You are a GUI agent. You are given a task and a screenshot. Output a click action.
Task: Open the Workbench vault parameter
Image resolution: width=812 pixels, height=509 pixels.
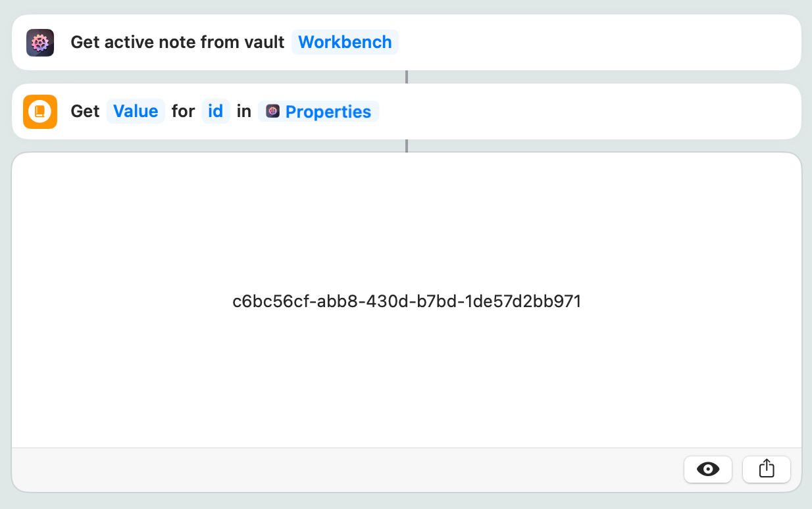point(345,42)
